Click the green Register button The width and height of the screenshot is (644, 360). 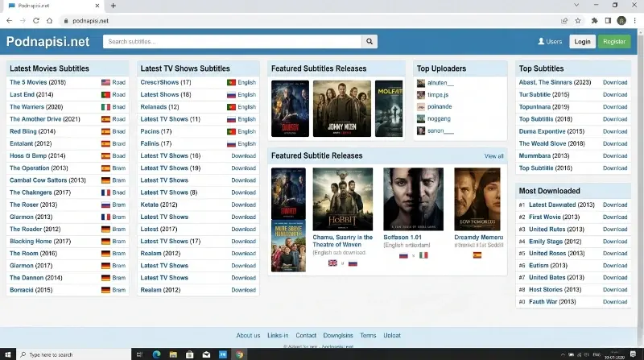point(614,42)
